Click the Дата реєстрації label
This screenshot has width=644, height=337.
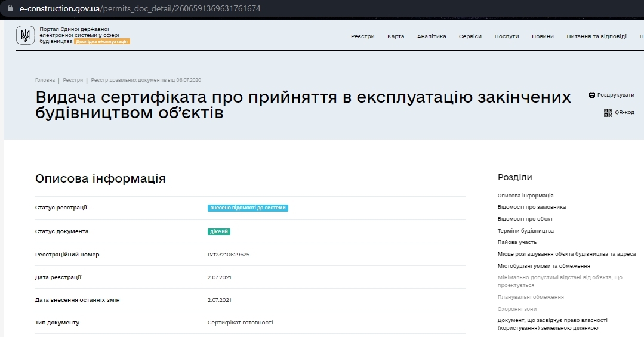coord(58,277)
